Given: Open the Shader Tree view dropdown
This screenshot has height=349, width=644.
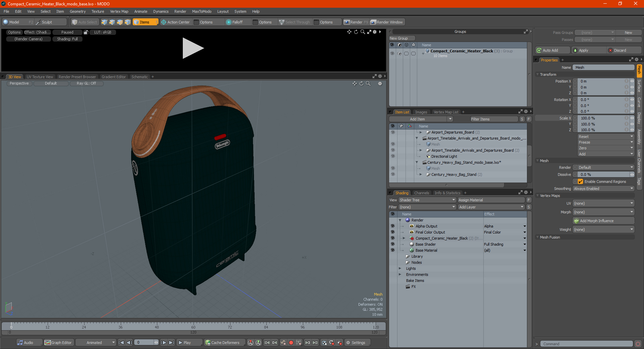Looking at the screenshot, I should tap(427, 200).
